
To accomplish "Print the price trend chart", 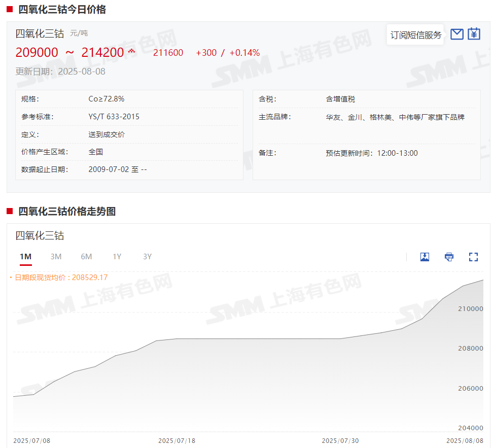I will (449, 257).
